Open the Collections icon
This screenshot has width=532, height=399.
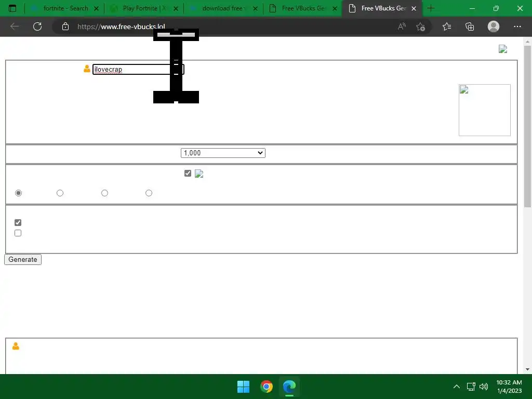(470, 26)
